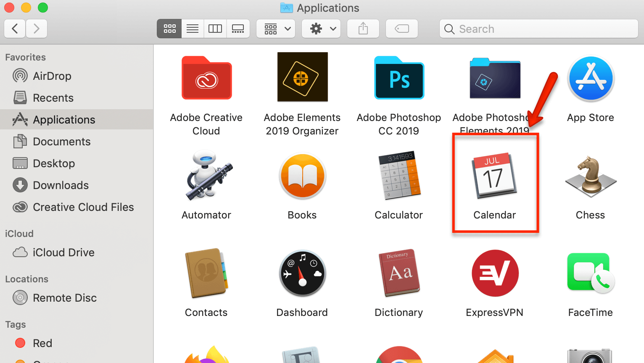
Task: Click the iCloud section header
Action: 19,234
